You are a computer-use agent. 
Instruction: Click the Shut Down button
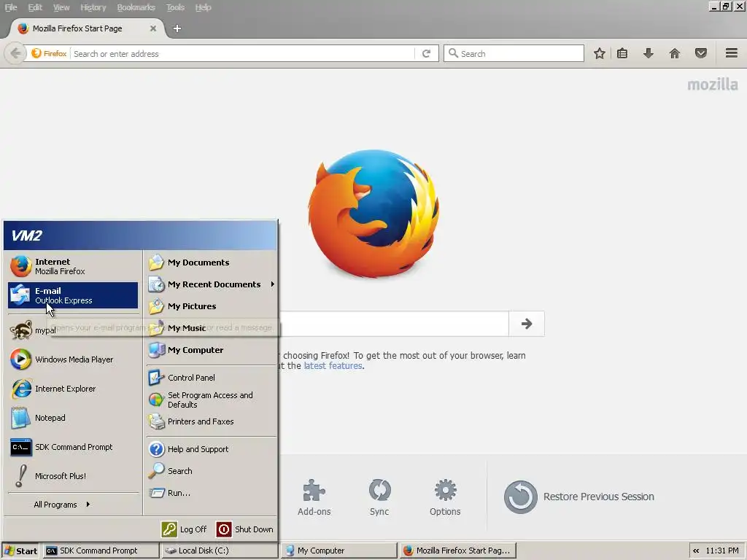(x=245, y=529)
